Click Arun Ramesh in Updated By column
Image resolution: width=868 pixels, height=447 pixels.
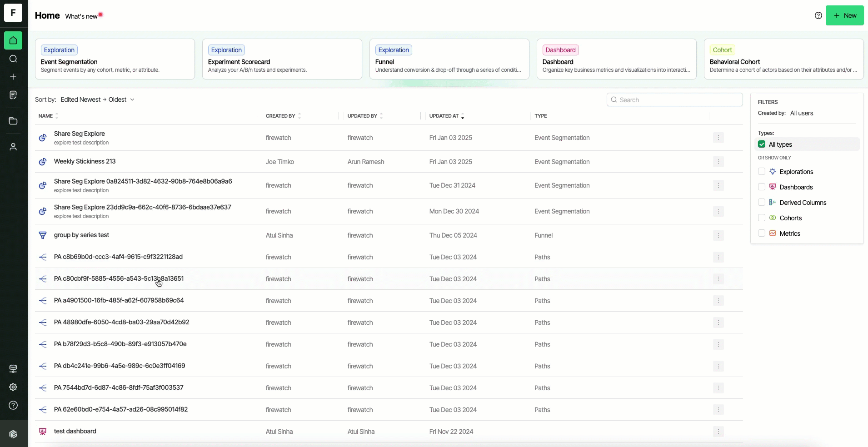(366, 162)
